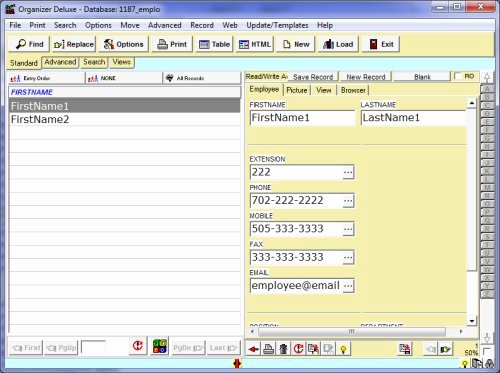Select the Views toolbar tab
This screenshot has height=373, width=500.
click(122, 62)
